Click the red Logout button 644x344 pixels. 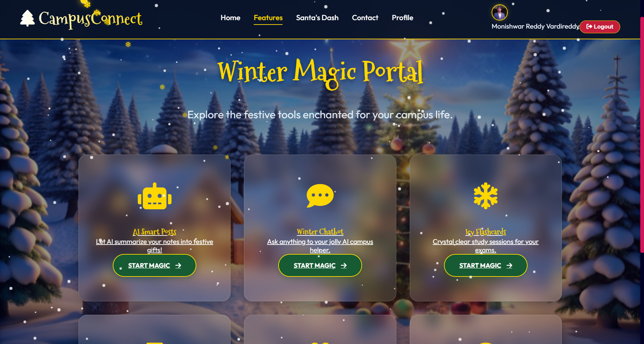[600, 27]
